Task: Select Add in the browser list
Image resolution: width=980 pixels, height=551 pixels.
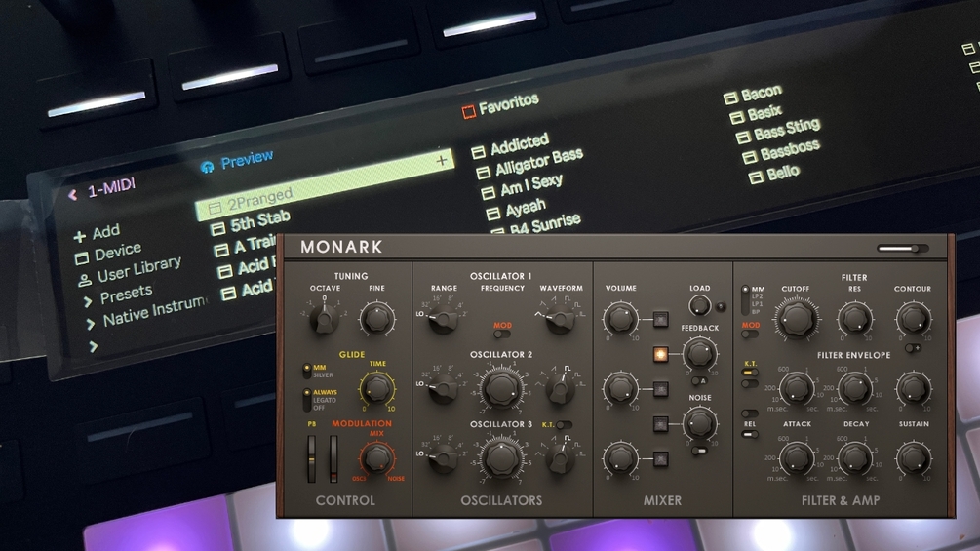Action: [x=106, y=232]
